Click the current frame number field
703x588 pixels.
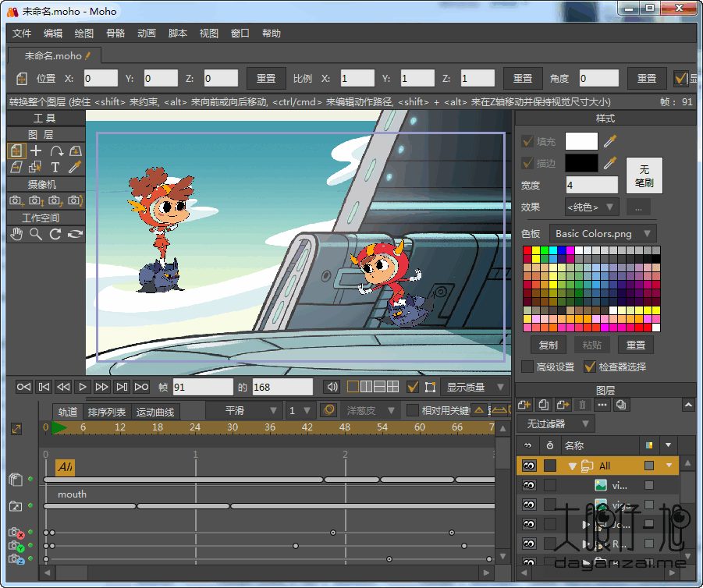203,387
